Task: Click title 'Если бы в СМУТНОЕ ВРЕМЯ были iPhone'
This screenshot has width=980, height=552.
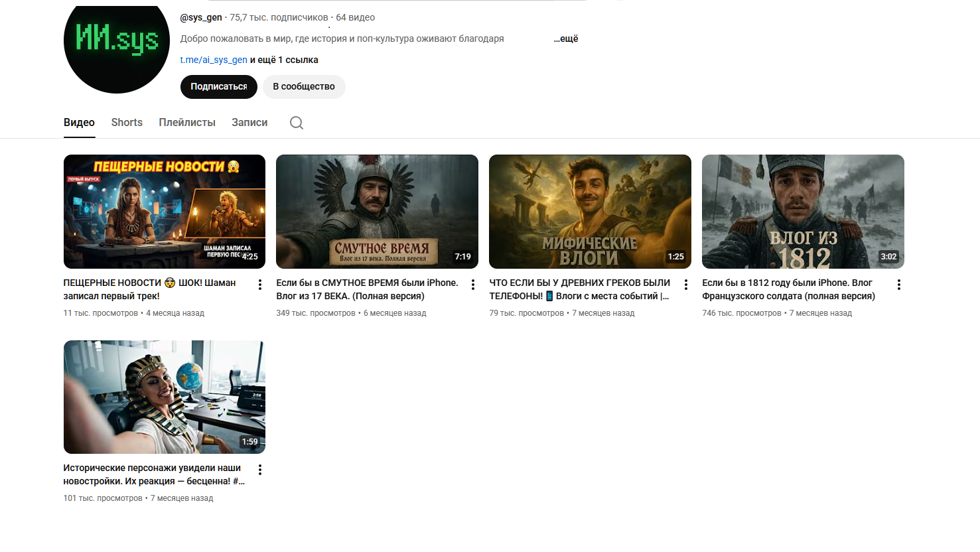Action: point(367,283)
